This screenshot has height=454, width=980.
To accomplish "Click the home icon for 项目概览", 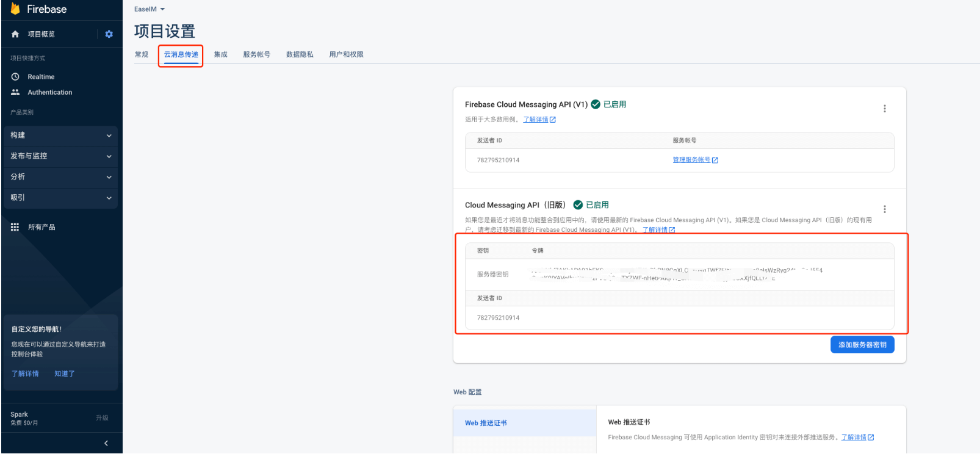I will (x=15, y=34).
